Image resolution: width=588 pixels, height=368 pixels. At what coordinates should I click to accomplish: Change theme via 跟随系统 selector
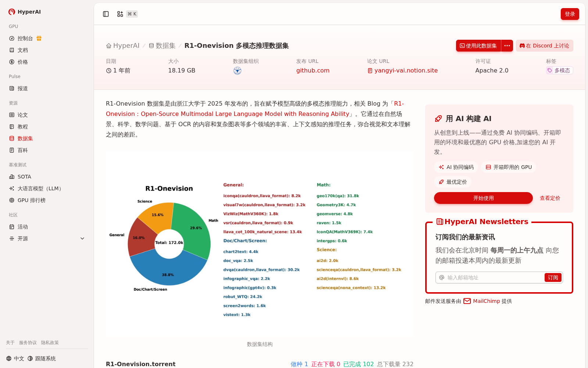coord(42,358)
